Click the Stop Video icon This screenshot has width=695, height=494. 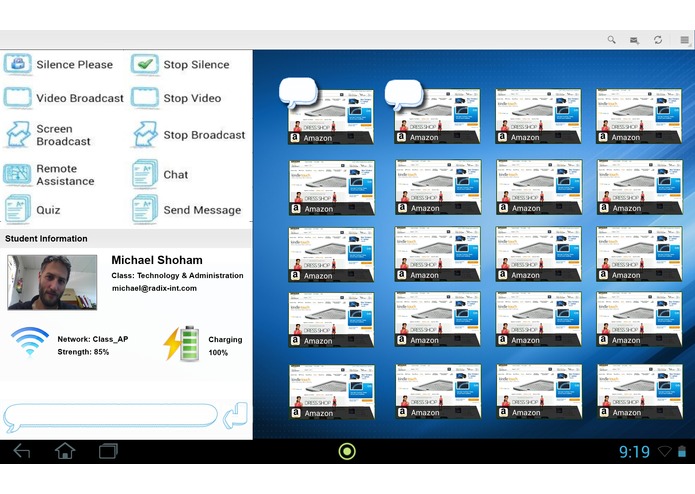[145, 97]
